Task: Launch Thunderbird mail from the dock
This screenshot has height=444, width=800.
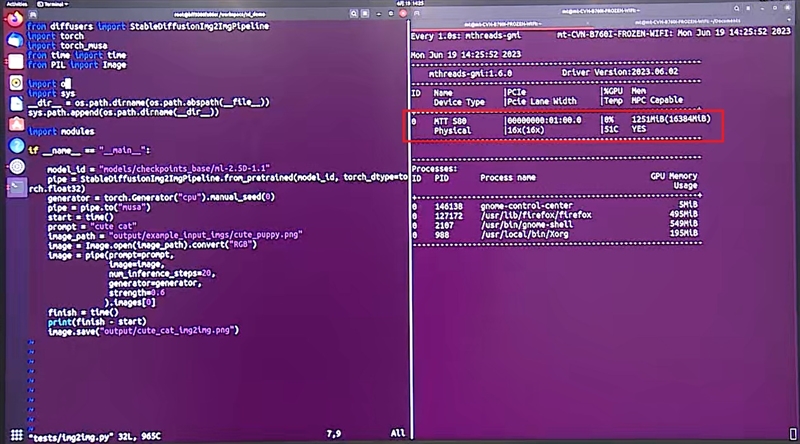Action: tap(15, 40)
